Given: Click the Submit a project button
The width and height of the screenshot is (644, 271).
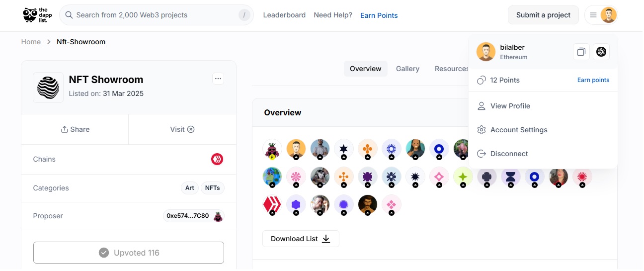Looking at the screenshot, I should (x=543, y=15).
